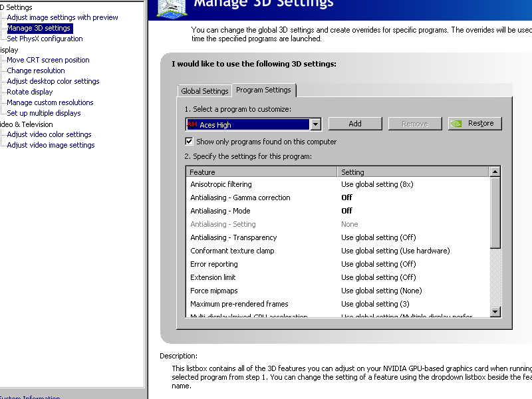Open Move CRT screen position

pos(48,60)
